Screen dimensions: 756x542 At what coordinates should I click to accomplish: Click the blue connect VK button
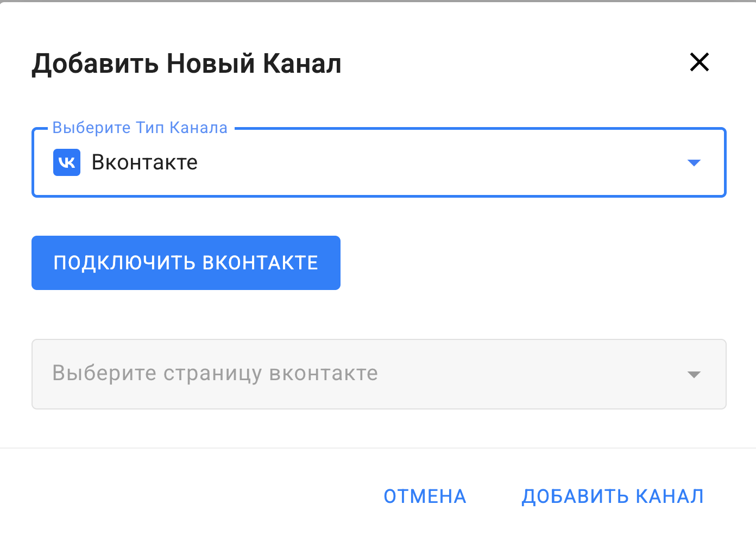(x=186, y=263)
